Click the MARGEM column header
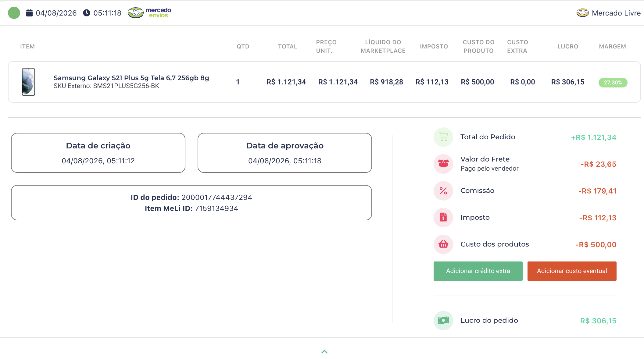The image size is (644, 359). [x=613, y=47]
